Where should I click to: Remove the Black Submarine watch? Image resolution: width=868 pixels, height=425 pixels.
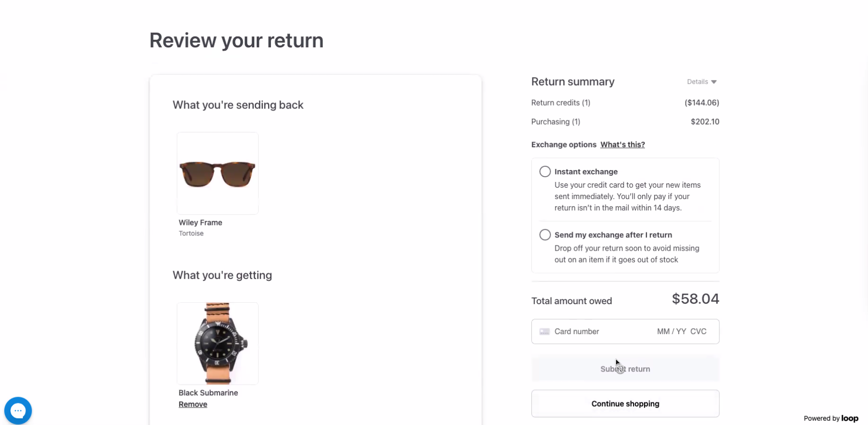pyautogui.click(x=193, y=404)
